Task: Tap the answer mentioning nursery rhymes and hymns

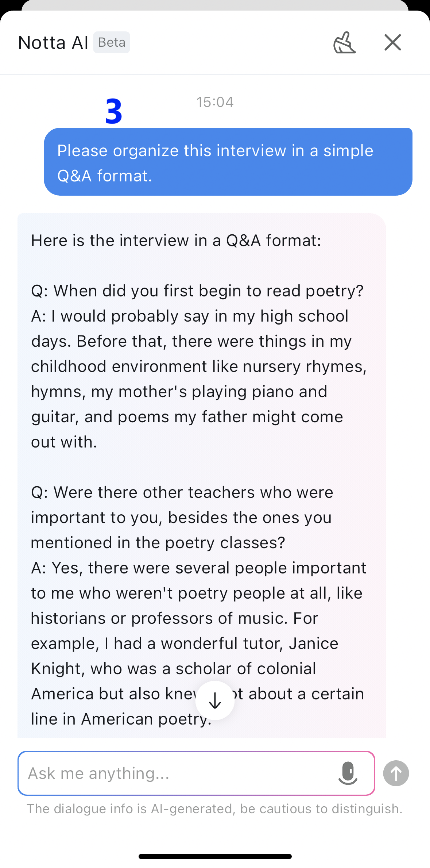Action: coord(199,379)
